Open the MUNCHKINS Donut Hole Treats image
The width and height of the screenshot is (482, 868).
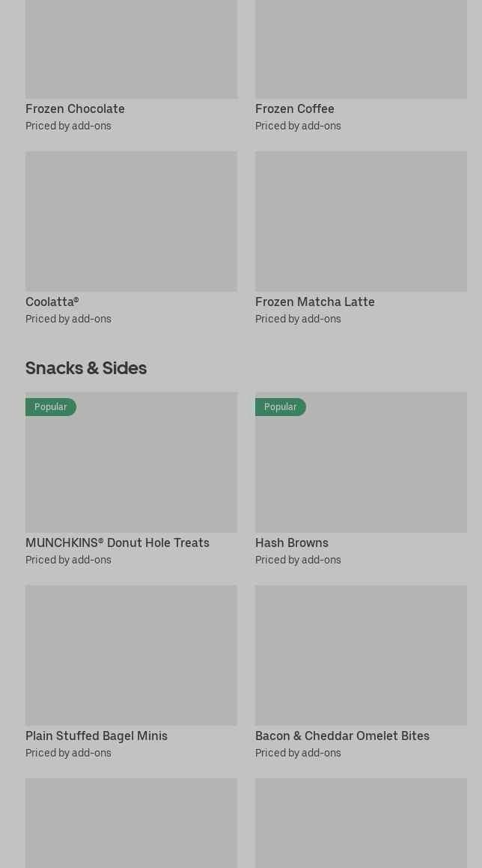(131, 471)
